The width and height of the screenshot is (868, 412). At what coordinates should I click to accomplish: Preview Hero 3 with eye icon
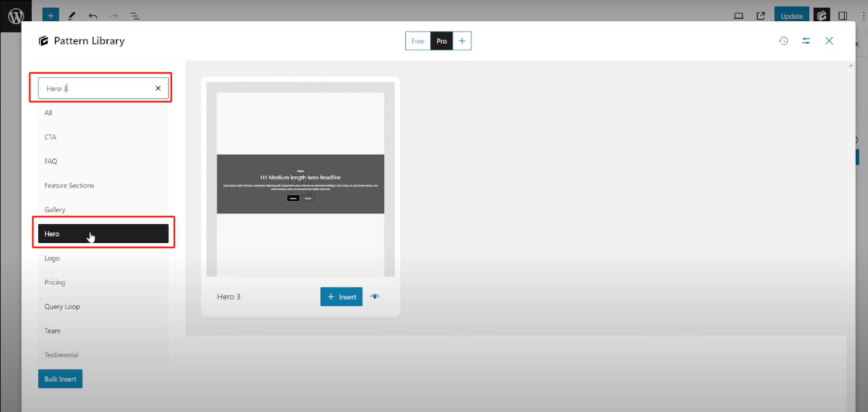pos(375,297)
